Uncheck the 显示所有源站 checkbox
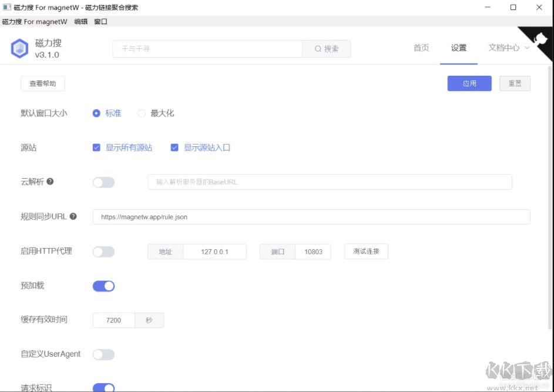 click(96, 148)
